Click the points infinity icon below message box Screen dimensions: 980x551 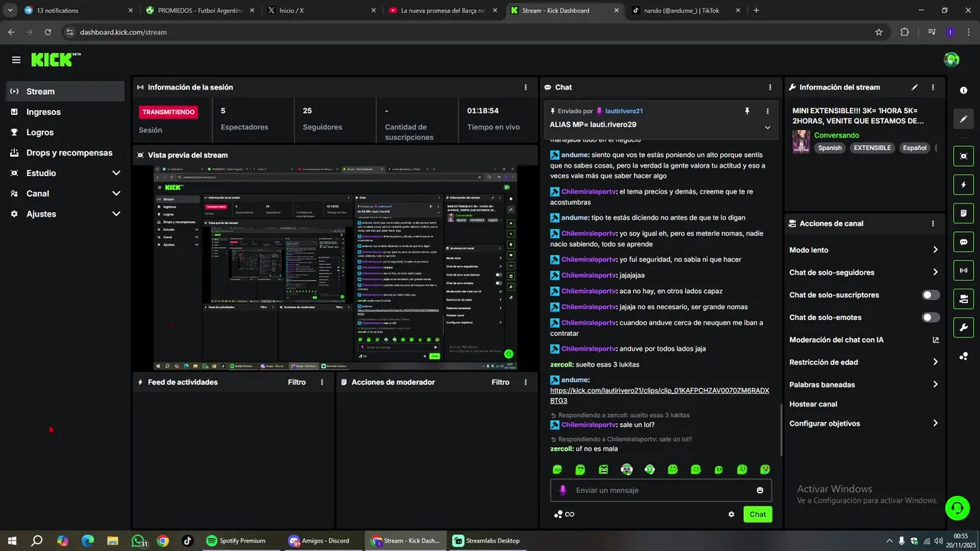564,514
